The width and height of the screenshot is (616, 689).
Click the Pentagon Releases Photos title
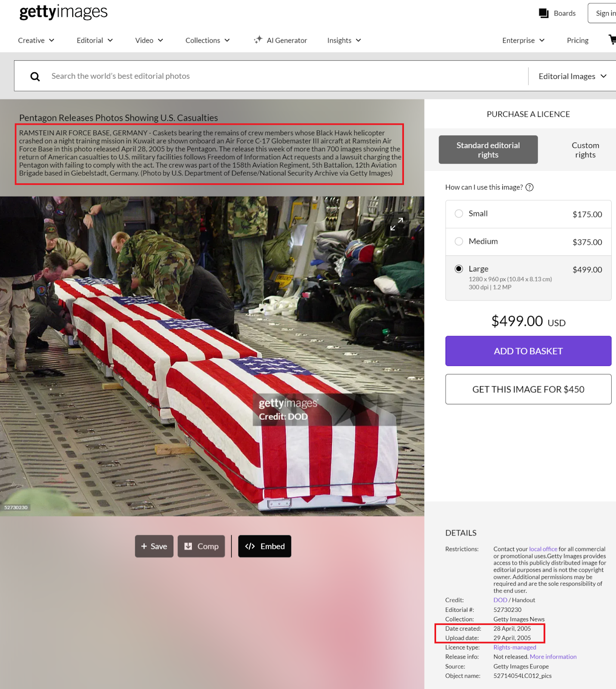click(x=118, y=118)
